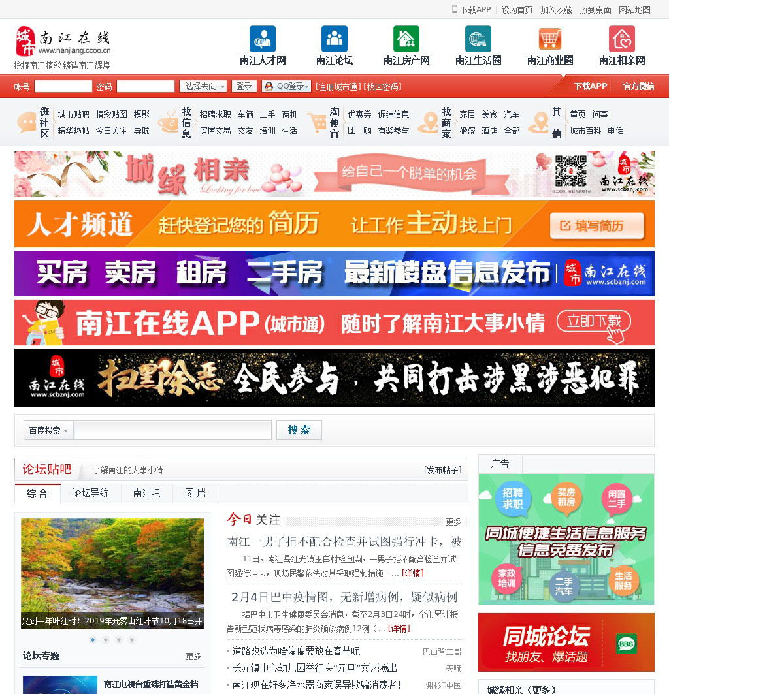The width and height of the screenshot is (784, 694).
Task: Open 详情 for the 南江一男子 article
Action: click(x=412, y=573)
